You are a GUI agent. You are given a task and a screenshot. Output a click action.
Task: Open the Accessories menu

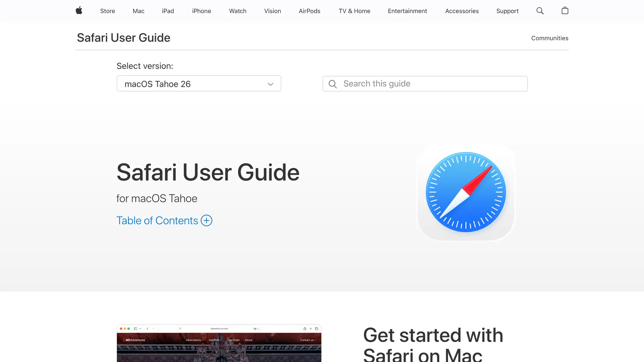point(462,11)
